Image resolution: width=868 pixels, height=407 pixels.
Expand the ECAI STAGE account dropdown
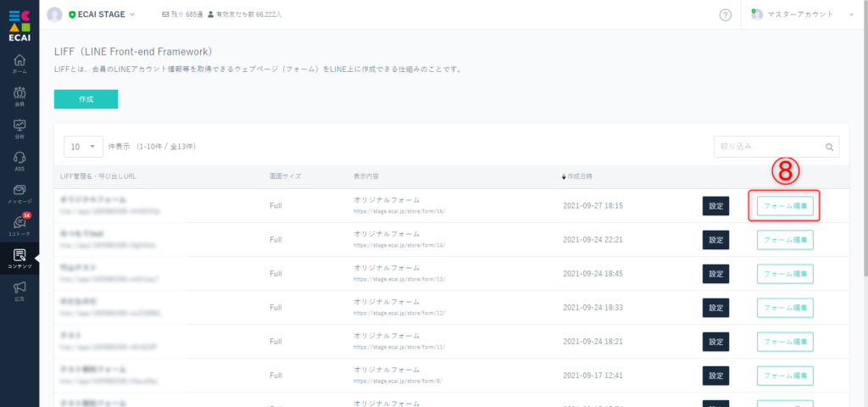(x=132, y=15)
